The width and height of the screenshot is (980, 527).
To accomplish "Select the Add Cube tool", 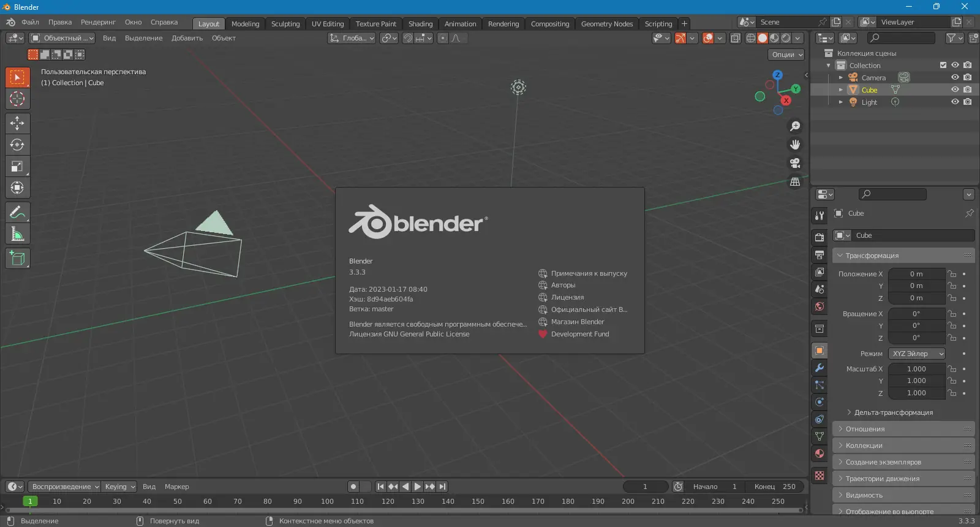I will tap(17, 258).
